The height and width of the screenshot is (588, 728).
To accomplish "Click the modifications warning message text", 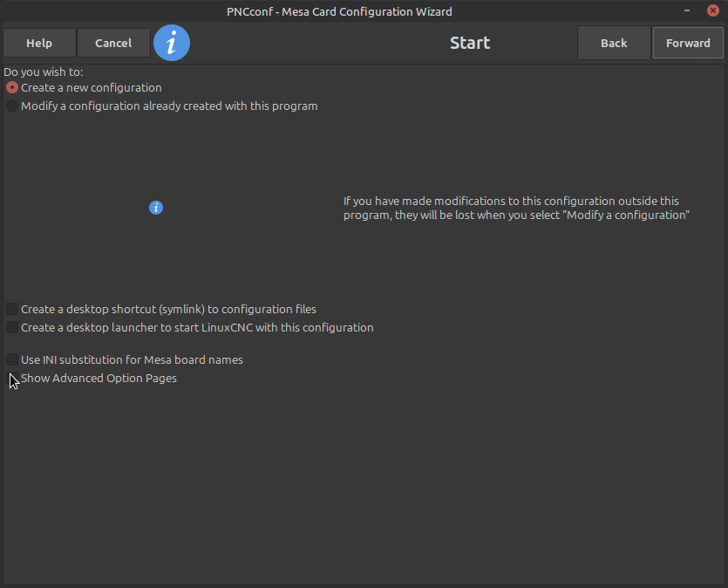I will tap(516, 209).
